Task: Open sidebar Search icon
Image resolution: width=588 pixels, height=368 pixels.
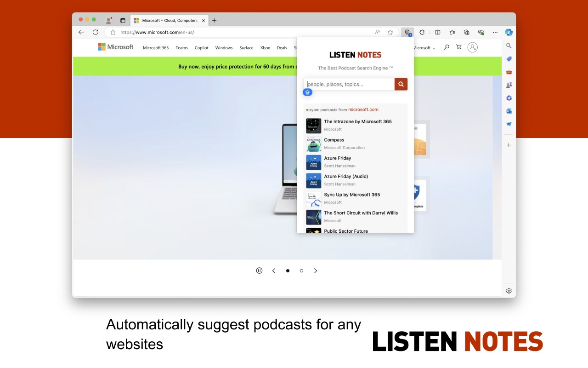Action: tap(509, 46)
